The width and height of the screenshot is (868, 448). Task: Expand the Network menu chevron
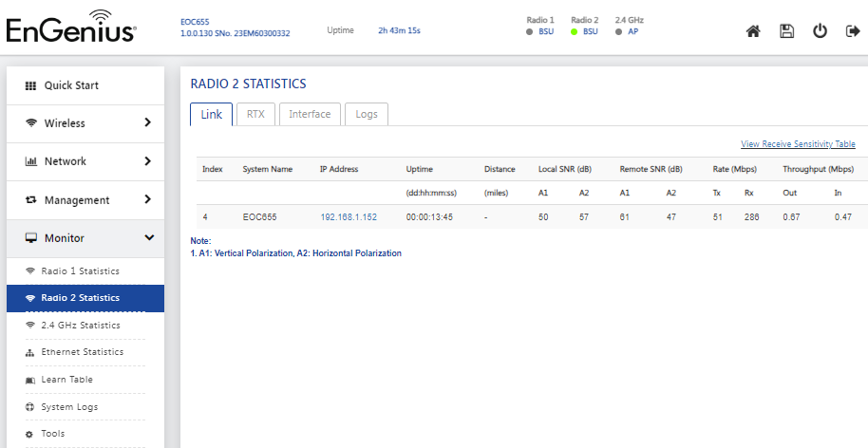[148, 161]
